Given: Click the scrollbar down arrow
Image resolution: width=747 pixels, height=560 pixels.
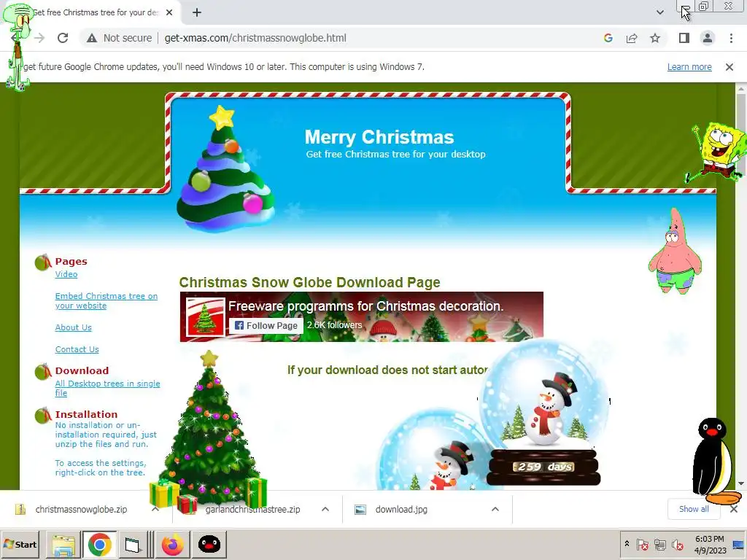Looking at the screenshot, I should click(x=741, y=484).
